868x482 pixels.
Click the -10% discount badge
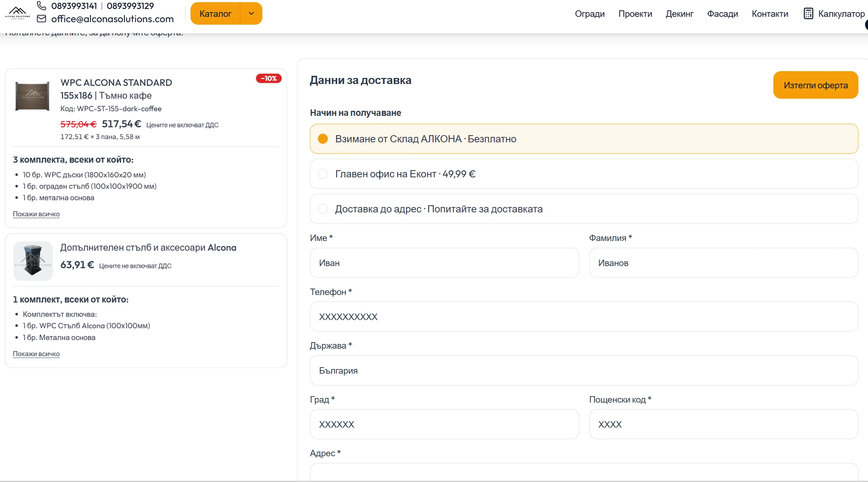(268, 78)
